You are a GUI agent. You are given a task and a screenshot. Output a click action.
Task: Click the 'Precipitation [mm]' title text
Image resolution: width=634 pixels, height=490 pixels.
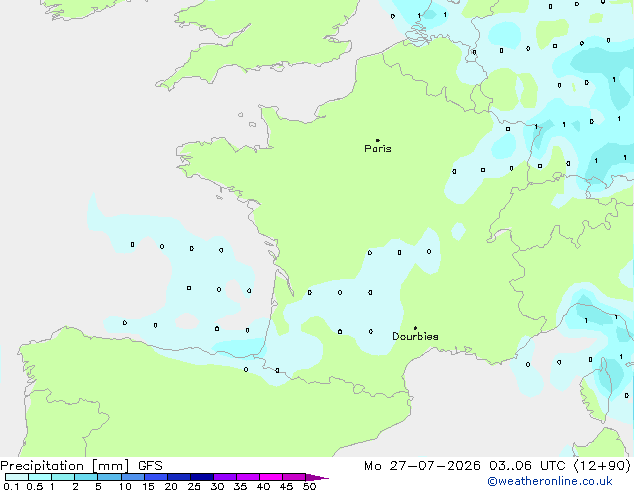coord(65,466)
